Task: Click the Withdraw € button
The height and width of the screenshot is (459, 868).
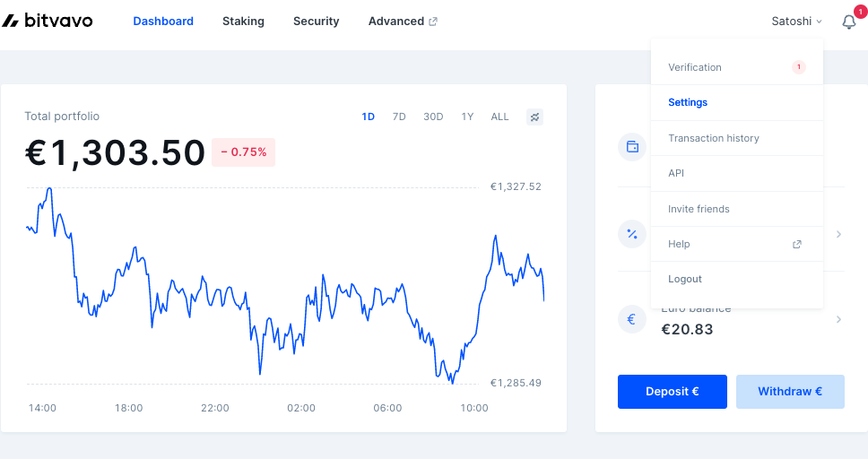Action: point(790,392)
